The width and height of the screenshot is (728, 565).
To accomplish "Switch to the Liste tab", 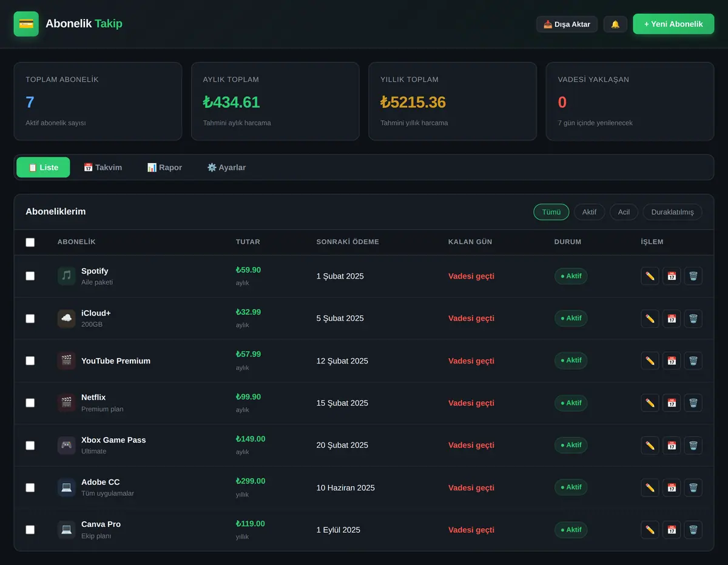I will [43, 167].
